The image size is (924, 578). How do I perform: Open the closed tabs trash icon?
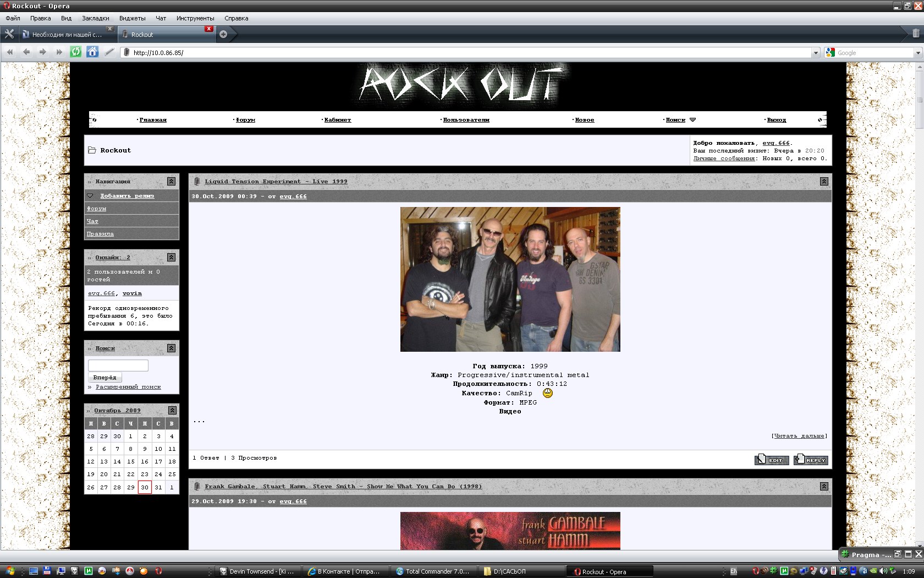point(915,34)
